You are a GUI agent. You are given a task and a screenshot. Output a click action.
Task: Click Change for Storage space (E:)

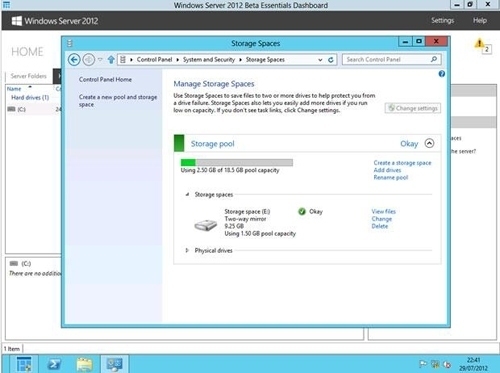(382, 219)
